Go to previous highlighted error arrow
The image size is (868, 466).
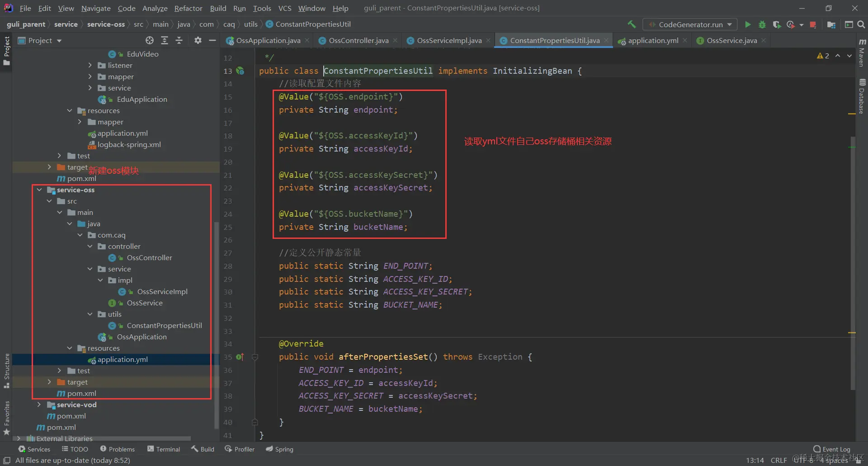[x=838, y=56]
